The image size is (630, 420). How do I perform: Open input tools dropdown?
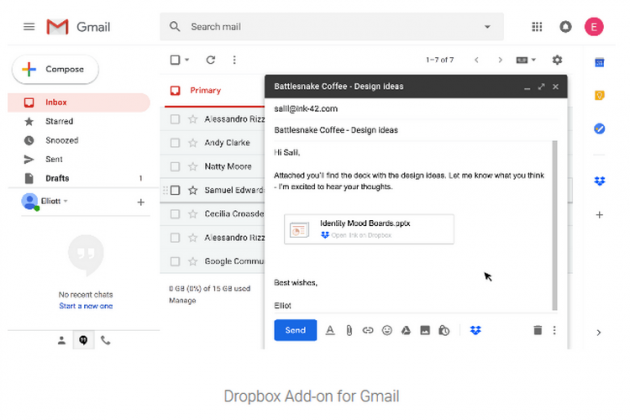tap(526, 60)
